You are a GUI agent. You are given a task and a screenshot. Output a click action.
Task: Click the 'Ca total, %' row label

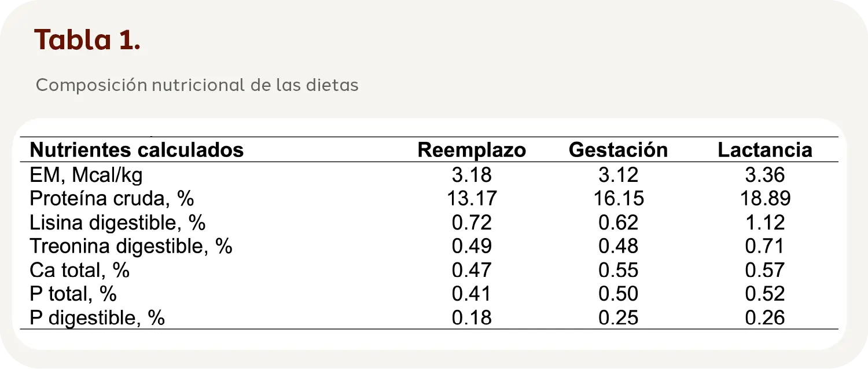[x=80, y=270]
